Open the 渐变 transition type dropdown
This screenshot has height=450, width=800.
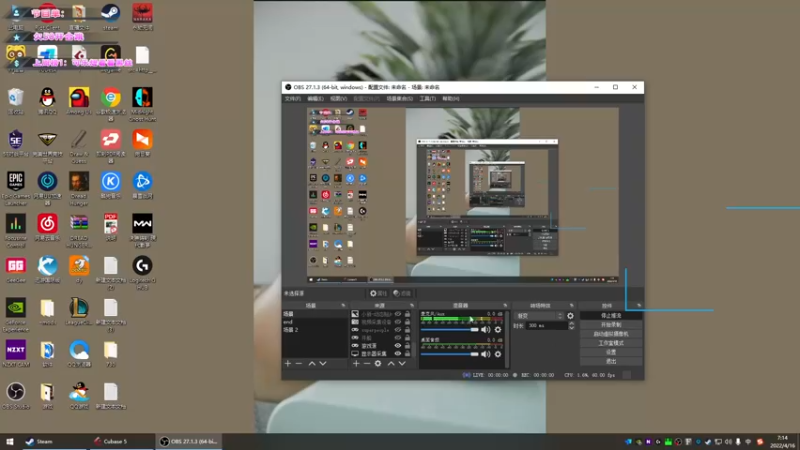click(539, 316)
